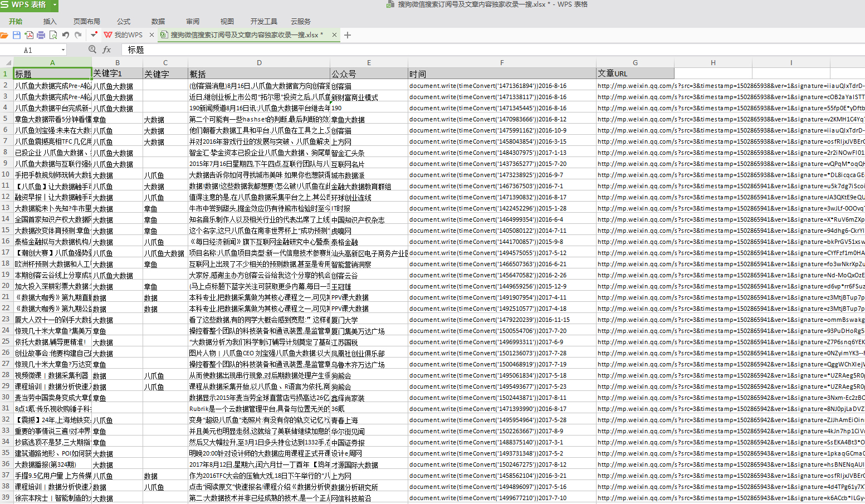Click the zoom magnifier icon beside fx
865x504 pixels.
click(x=92, y=50)
